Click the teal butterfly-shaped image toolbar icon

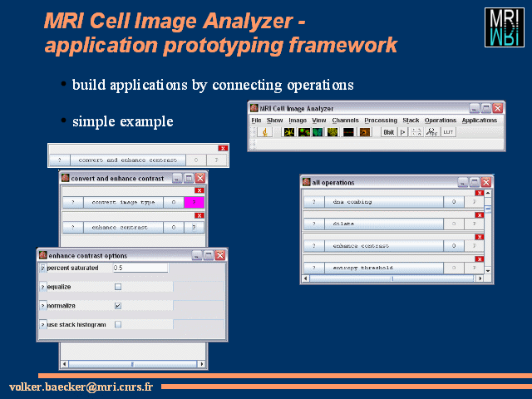pos(318,132)
